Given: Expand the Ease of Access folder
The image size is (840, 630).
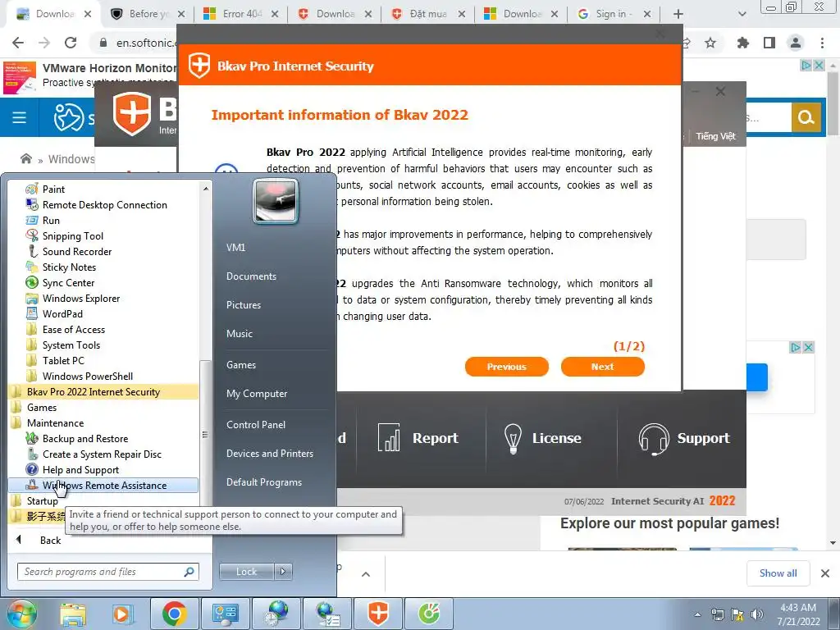Looking at the screenshot, I should click(73, 330).
